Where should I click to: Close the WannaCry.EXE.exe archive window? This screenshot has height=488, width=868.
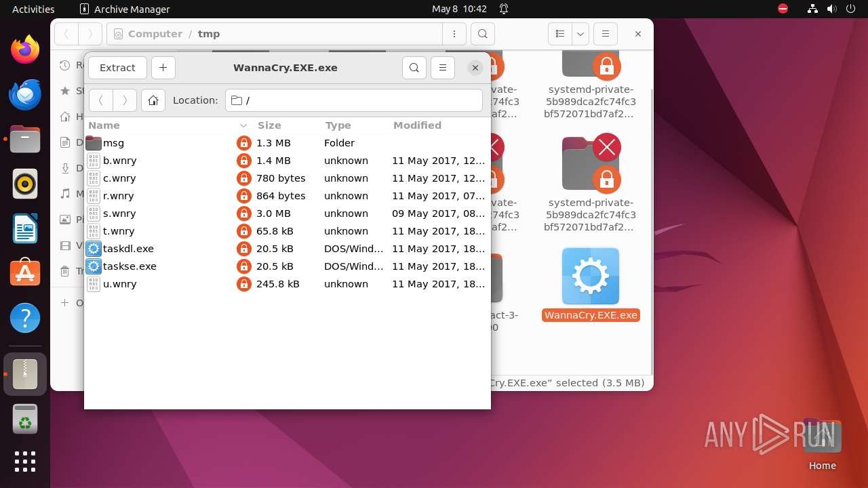click(475, 68)
